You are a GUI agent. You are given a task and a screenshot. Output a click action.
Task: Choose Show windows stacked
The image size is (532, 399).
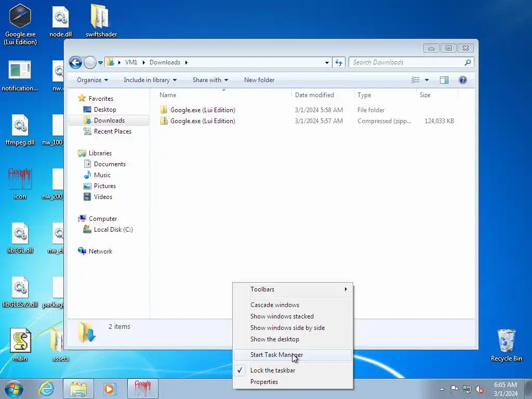coord(293,316)
